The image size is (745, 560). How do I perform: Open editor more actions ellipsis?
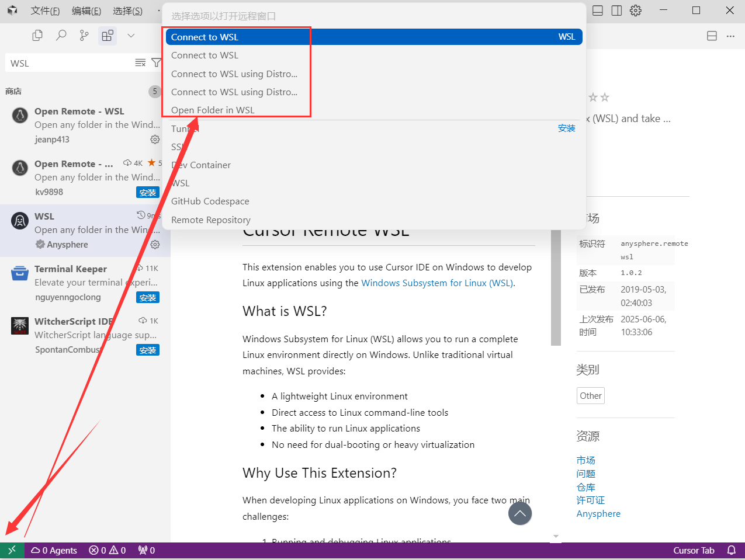730,36
